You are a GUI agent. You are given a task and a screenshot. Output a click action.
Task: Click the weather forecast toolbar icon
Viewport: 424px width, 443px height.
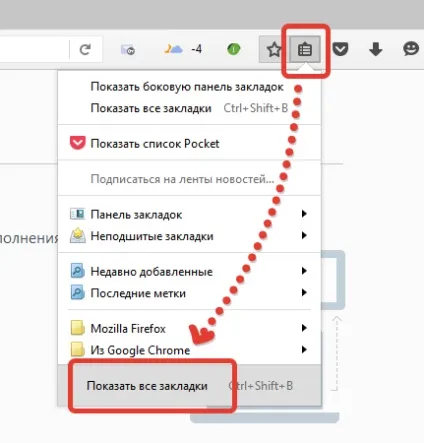pos(173,49)
